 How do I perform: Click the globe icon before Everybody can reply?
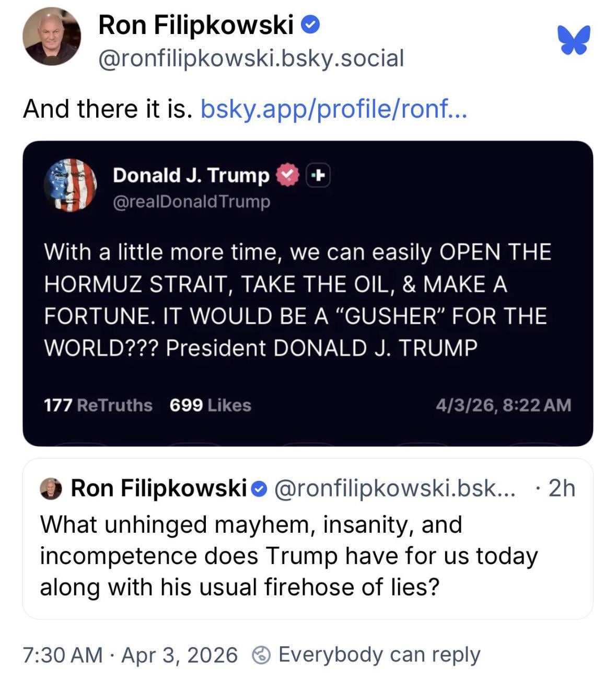click(261, 655)
